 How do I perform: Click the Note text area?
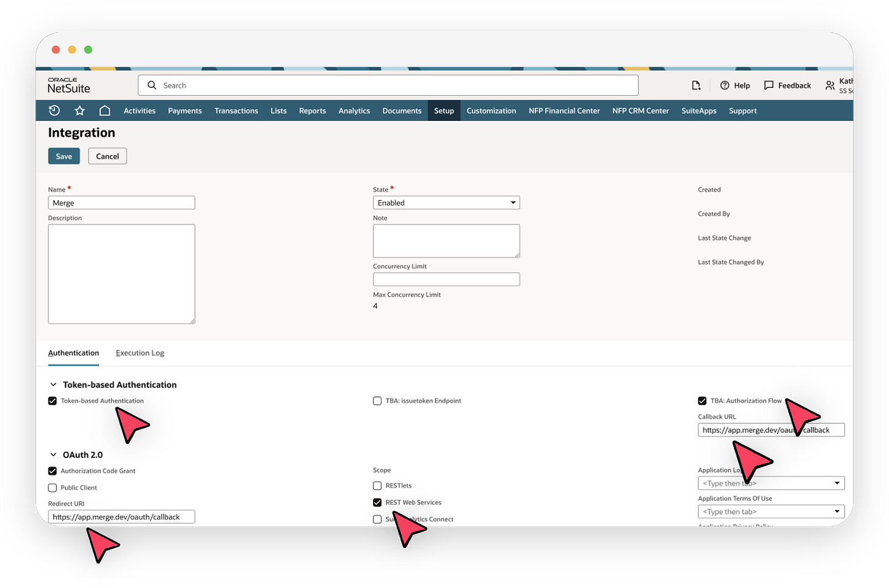446,241
